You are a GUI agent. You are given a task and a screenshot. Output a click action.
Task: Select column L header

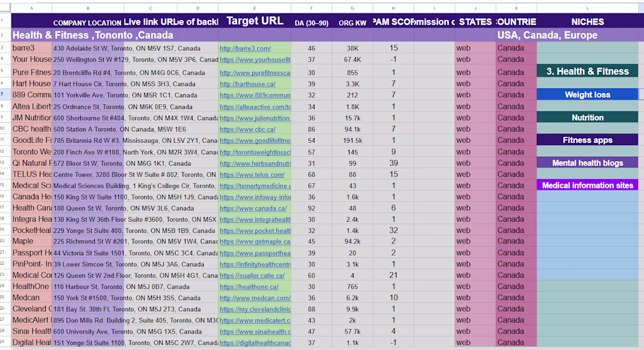tap(587, 8)
